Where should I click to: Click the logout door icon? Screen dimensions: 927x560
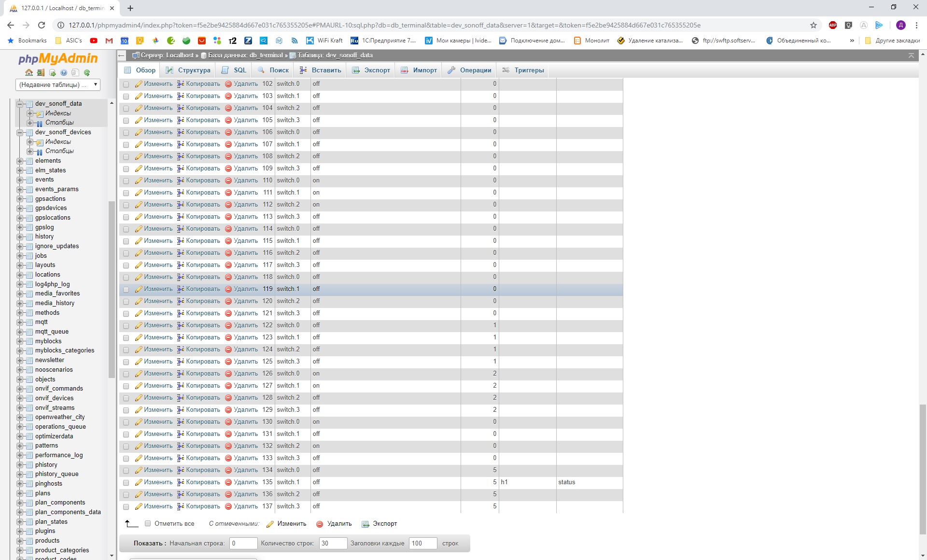click(x=41, y=73)
